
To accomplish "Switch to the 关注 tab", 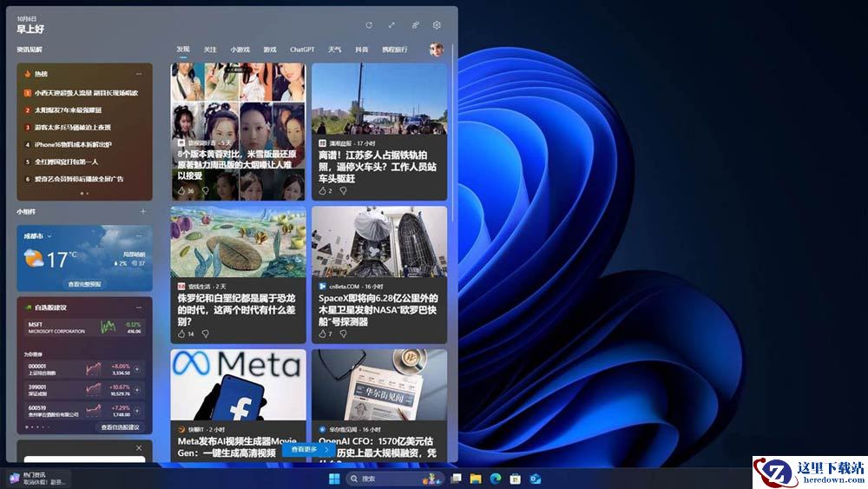I will (x=210, y=50).
